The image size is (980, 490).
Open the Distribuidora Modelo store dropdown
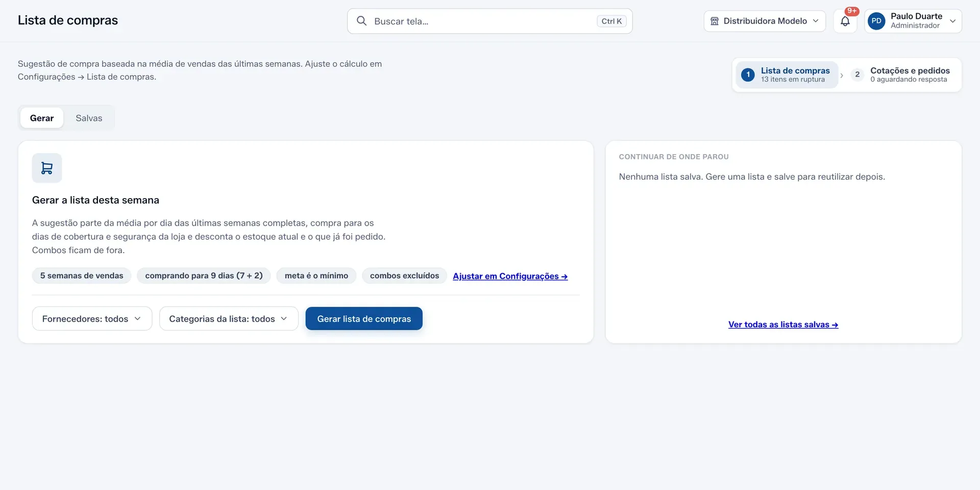pyautogui.click(x=765, y=21)
